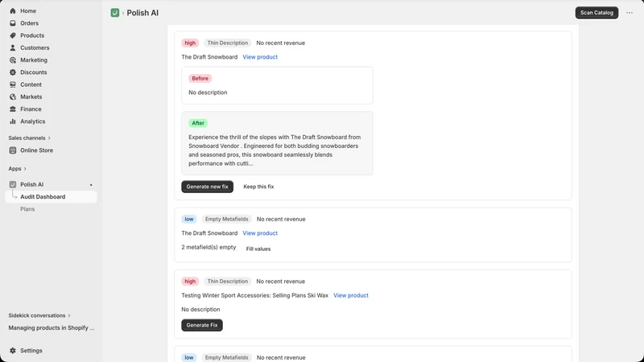Click the Polish AI app icon in sidebar
This screenshot has width=644, height=362.
[x=13, y=185]
